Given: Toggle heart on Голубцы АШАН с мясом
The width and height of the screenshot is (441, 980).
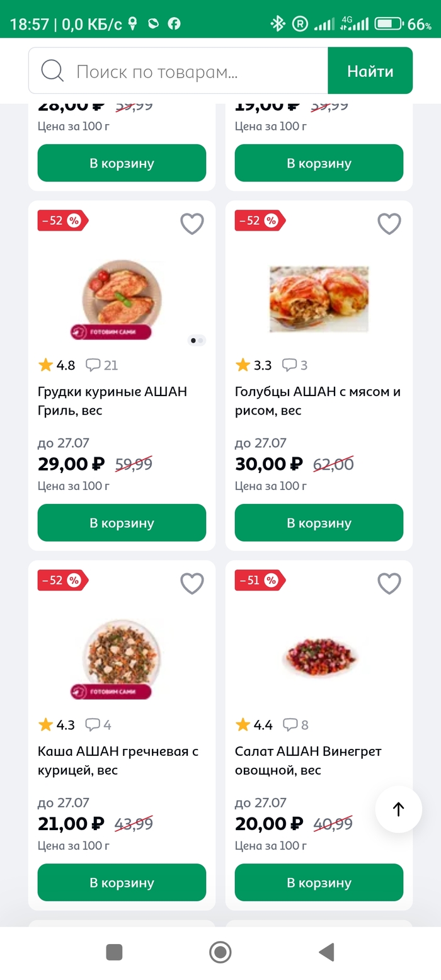Looking at the screenshot, I should (x=389, y=224).
